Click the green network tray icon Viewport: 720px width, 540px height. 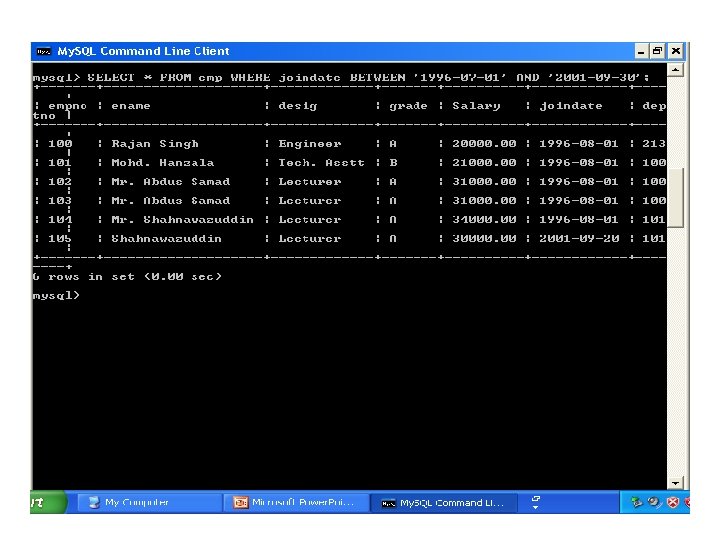coord(636,502)
